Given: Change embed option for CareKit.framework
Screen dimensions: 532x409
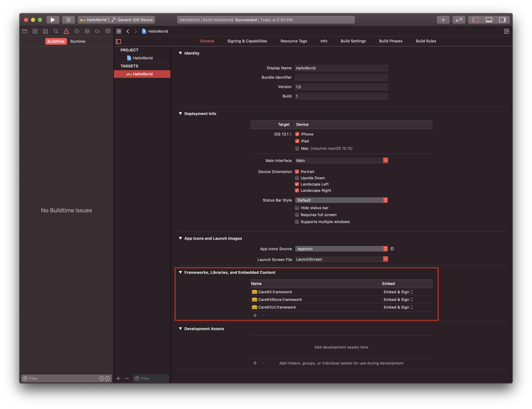Looking at the screenshot, I should point(398,292).
